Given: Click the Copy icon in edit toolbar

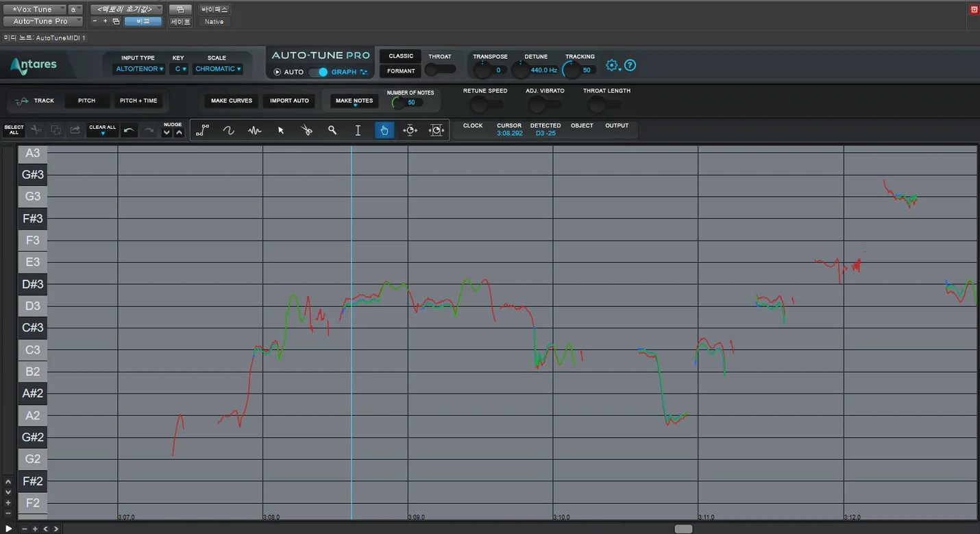Looking at the screenshot, I should (x=56, y=130).
